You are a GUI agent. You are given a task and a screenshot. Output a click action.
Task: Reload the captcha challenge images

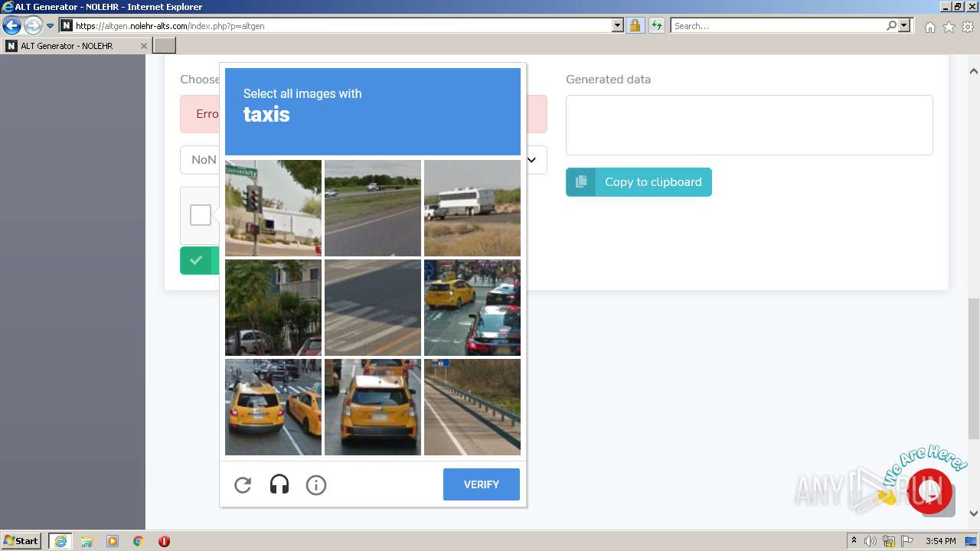click(243, 484)
